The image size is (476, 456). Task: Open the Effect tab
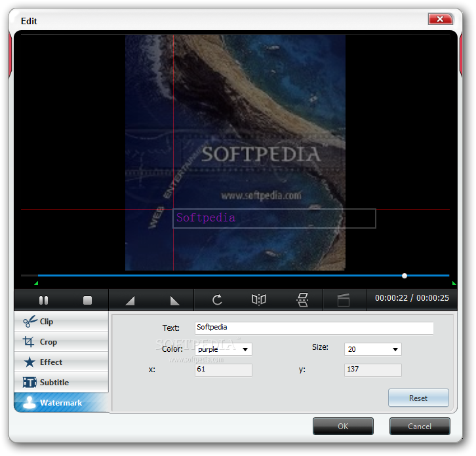click(61, 362)
